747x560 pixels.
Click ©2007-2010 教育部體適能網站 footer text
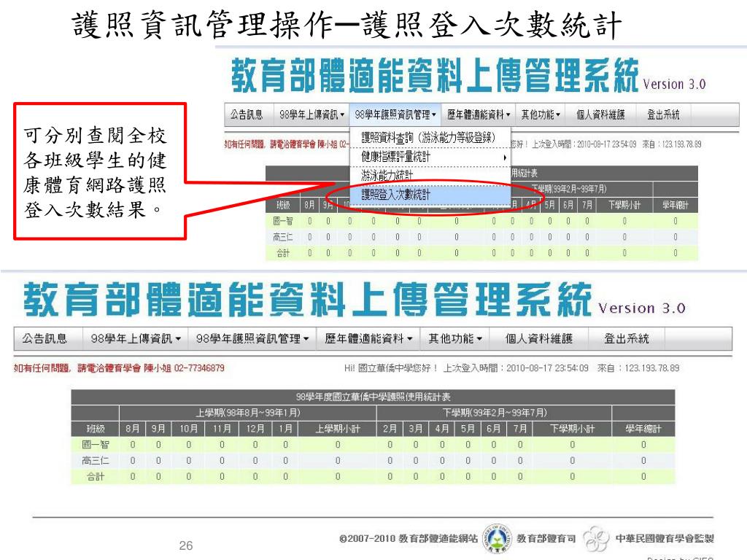(409, 539)
